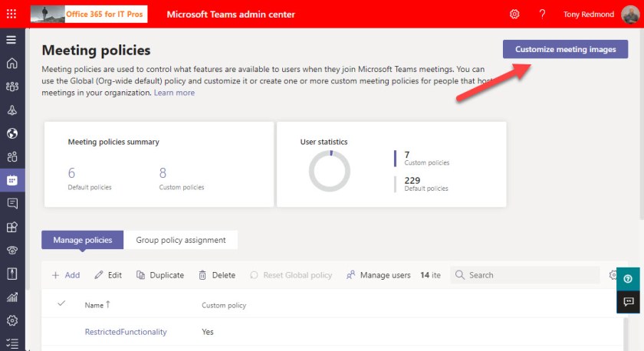Click Duplicate in policy toolbar
This screenshot has width=644, height=351.
tap(160, 275)
